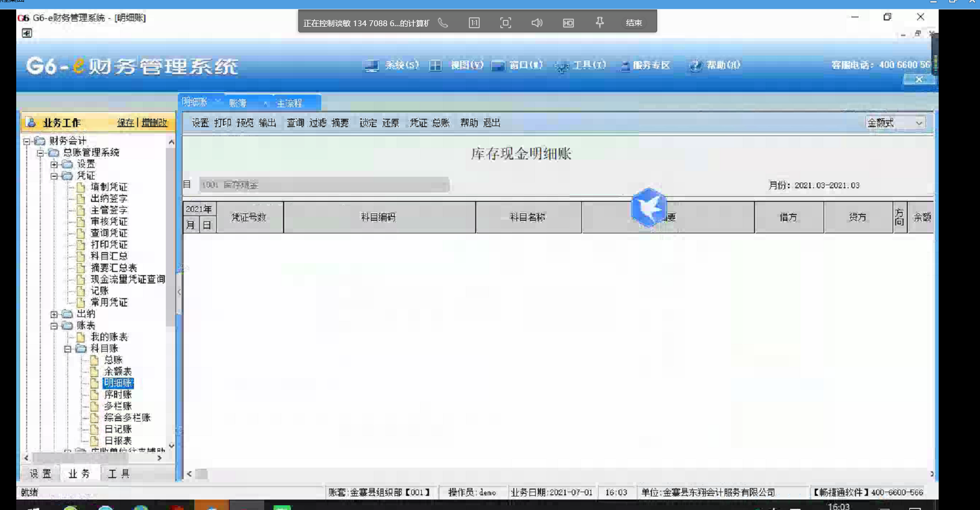Collapse the 科目账 folder node
The width and height of the screenshot is (980, 510).
click(67, 349)
